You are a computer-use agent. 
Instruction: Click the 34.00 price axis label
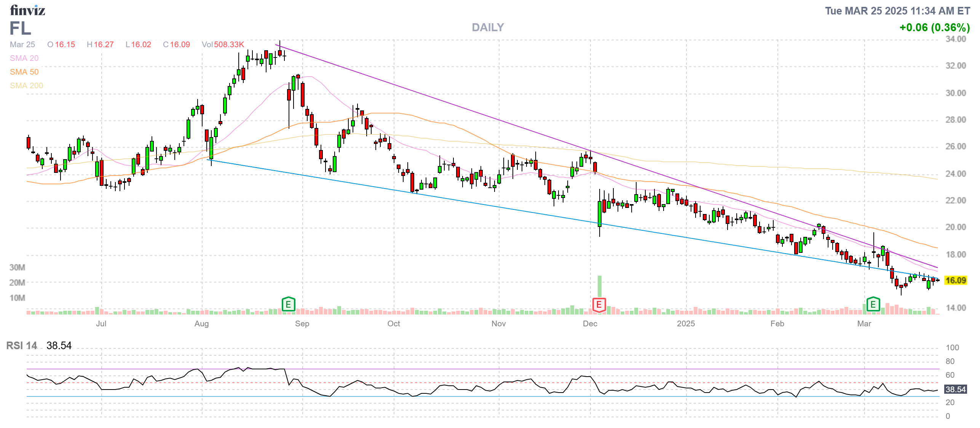pyautogui.click(x=955, y=39)
